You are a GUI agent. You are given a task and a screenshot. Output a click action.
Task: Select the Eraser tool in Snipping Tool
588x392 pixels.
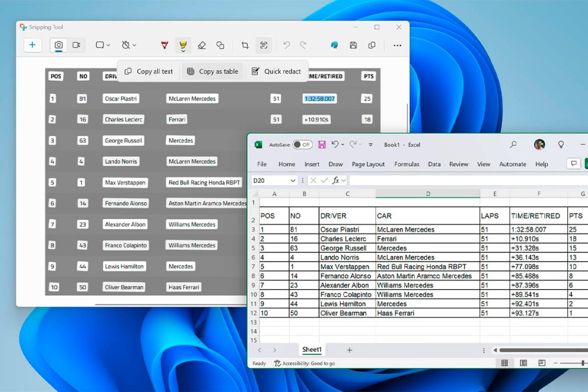(202, 45)
